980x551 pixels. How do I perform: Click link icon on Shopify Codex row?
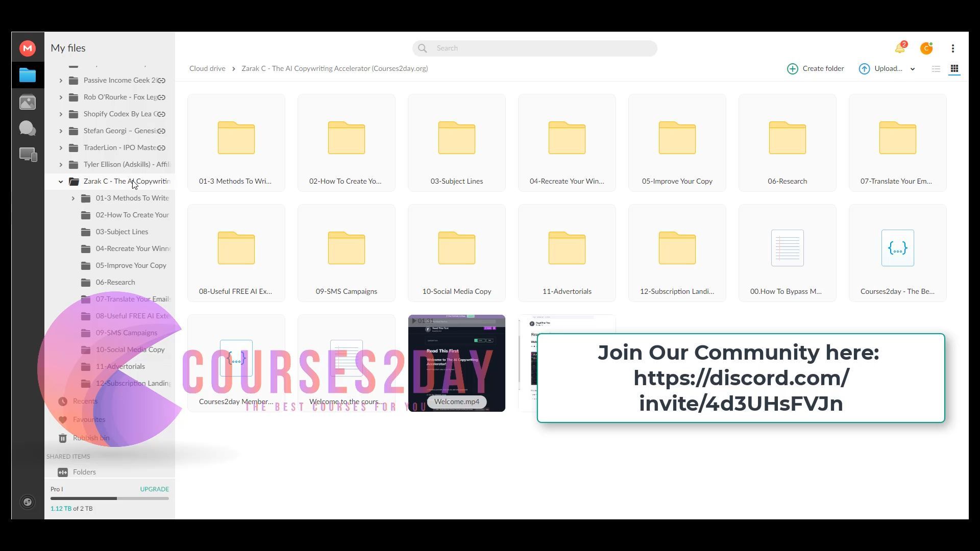coord(161,114)
